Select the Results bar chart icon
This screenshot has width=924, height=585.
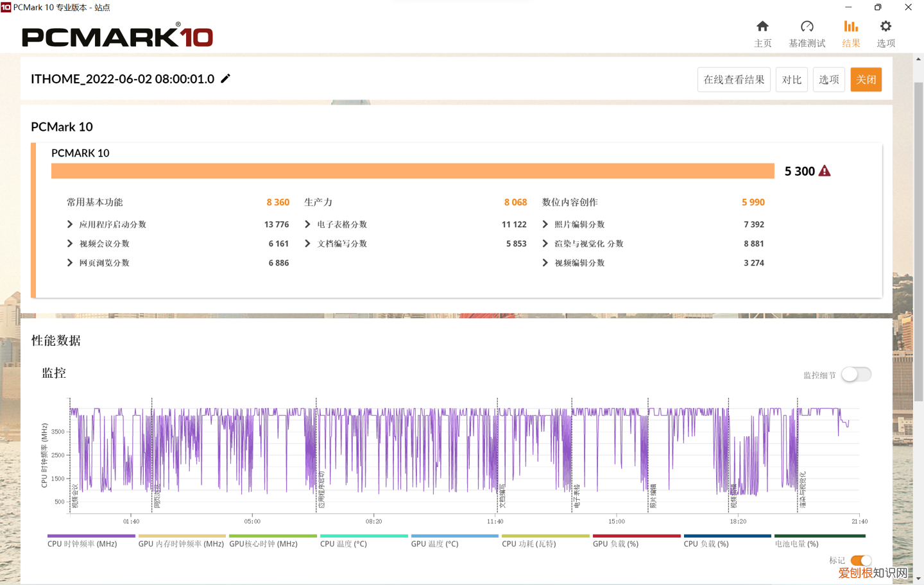coord(851,26)
